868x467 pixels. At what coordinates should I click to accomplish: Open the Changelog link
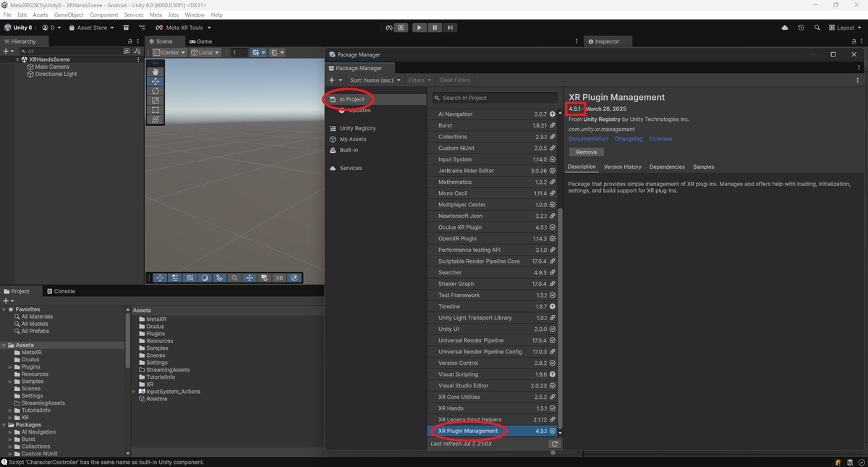pyautogui.click(x=628, y=138)
